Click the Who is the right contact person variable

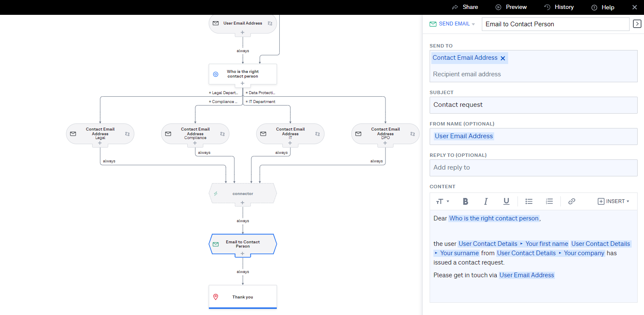coord(494,218)
